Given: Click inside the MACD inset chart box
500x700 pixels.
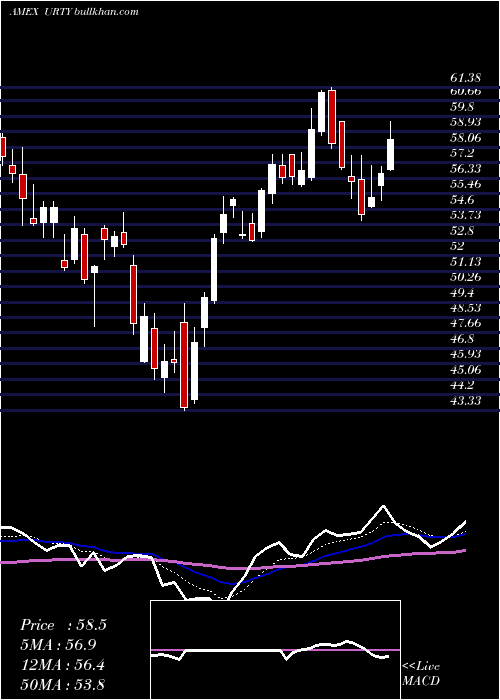Looking at the screenshot, I should click(x=275, y=650).
